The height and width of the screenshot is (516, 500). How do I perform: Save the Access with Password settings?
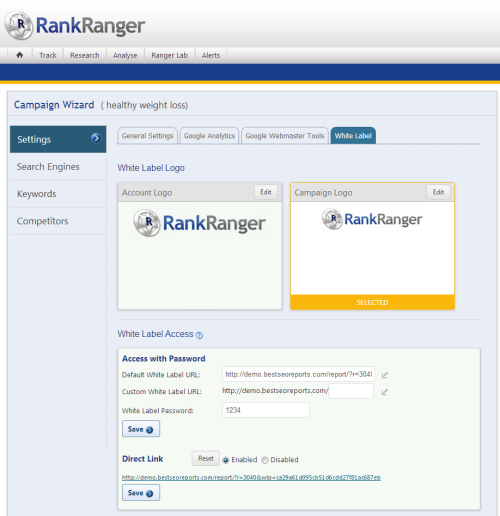(141, 429)
